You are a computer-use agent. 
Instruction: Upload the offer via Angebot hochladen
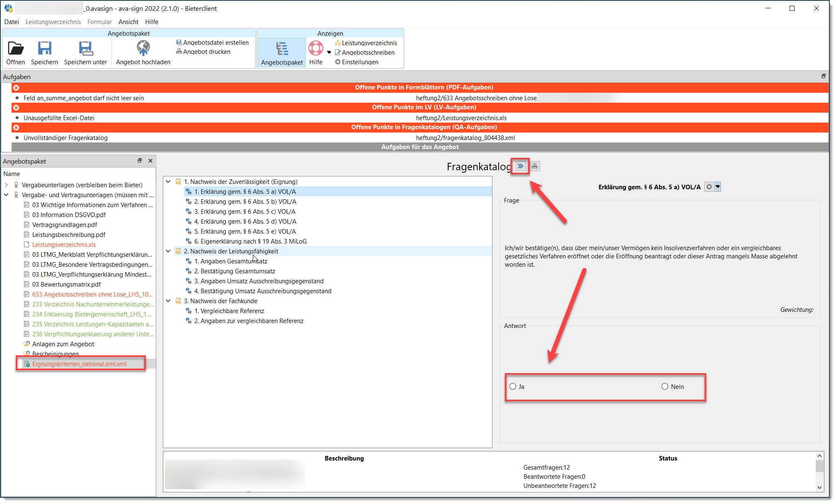click(143, 48)
